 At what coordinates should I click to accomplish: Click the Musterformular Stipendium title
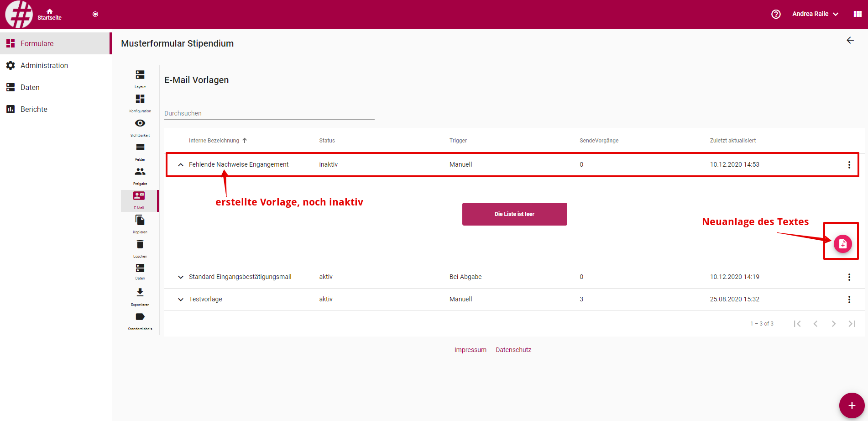tap(177, 43)
